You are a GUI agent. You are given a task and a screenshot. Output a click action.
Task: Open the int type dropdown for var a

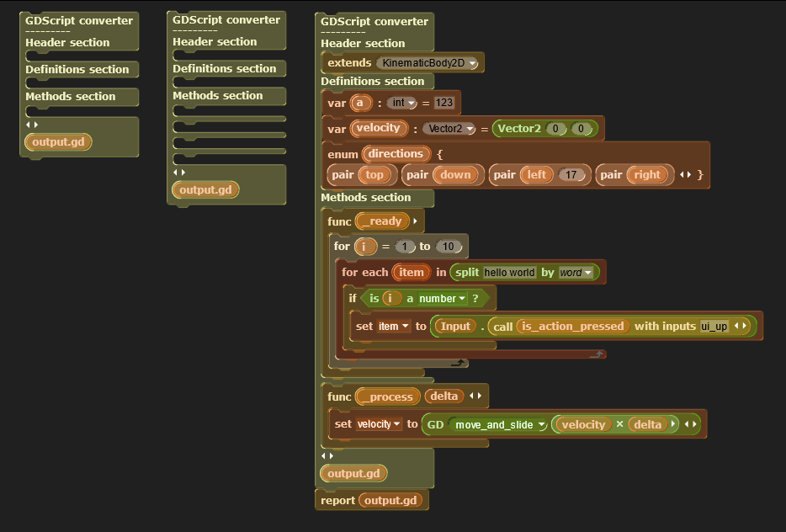coord(412,104)
